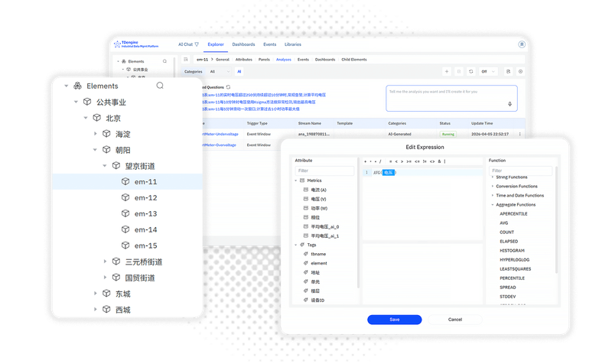Image resolution: width=612 pixels, height=364 pixels.
Task: Save the edited expression
Action: click(394, 320)
